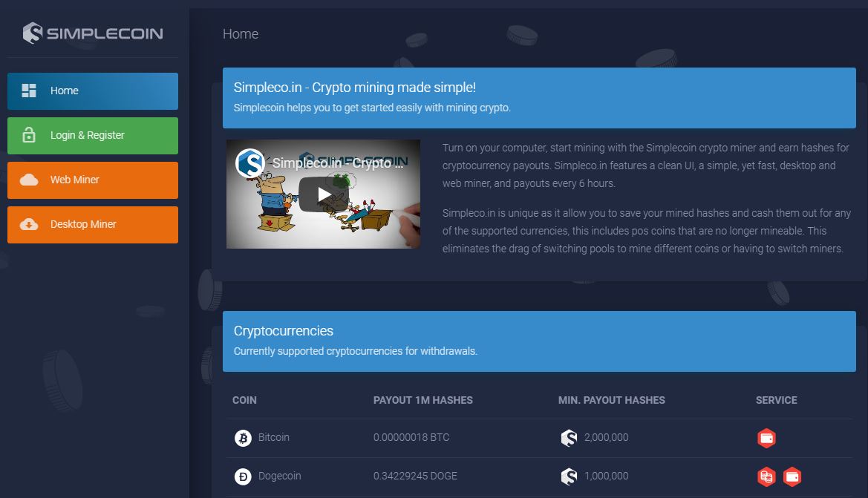Click the Simplecoin channel avatar on the video
This screenshot has height=498, width=868.
(250, 163)
